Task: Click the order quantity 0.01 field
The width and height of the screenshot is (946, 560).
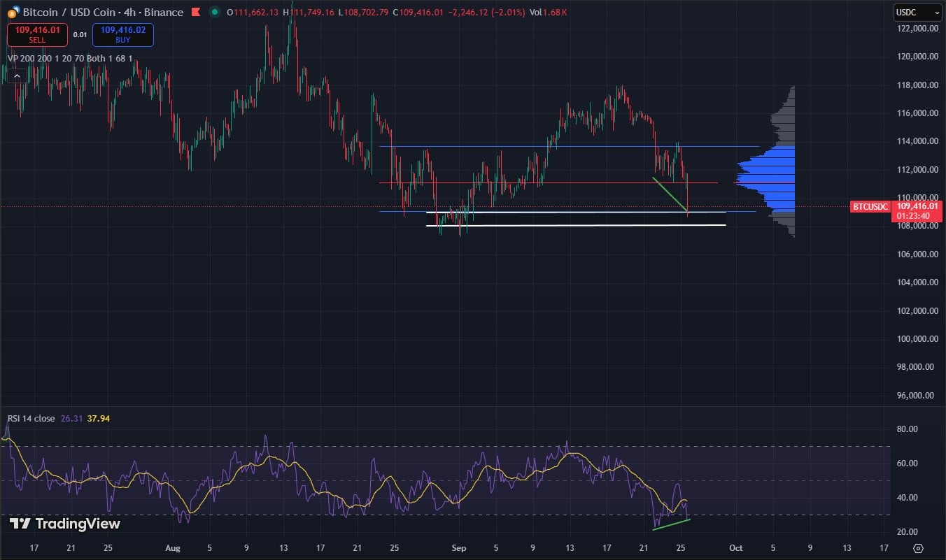Action: coord(80,35)
